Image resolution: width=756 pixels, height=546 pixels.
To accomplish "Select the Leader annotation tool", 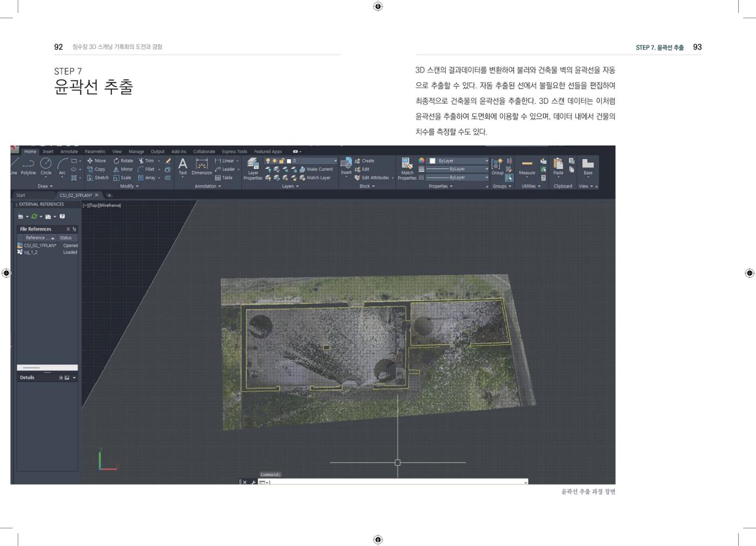I will [x=225, y=169].
